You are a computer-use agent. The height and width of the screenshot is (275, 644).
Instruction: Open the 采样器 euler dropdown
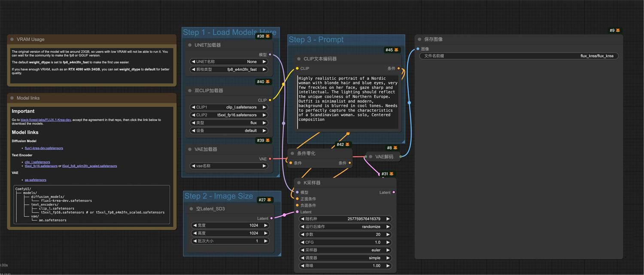click(x=345, y=250)
